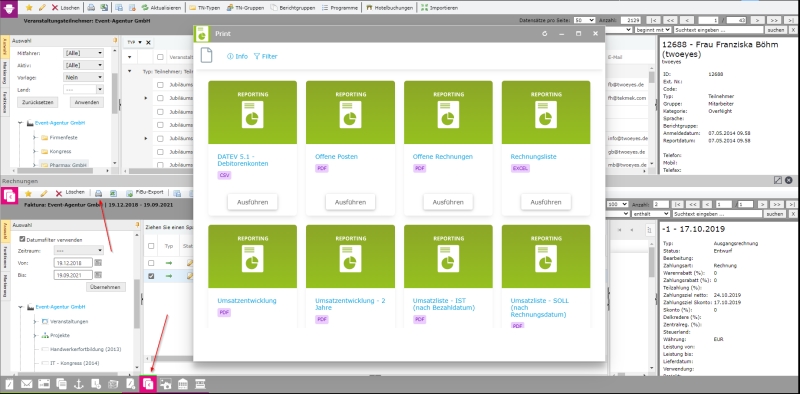The height and width of the screenshot is (394, 800).
Task: Toggle header checkbox in Rechnungen table
Action: click(151, 246)
